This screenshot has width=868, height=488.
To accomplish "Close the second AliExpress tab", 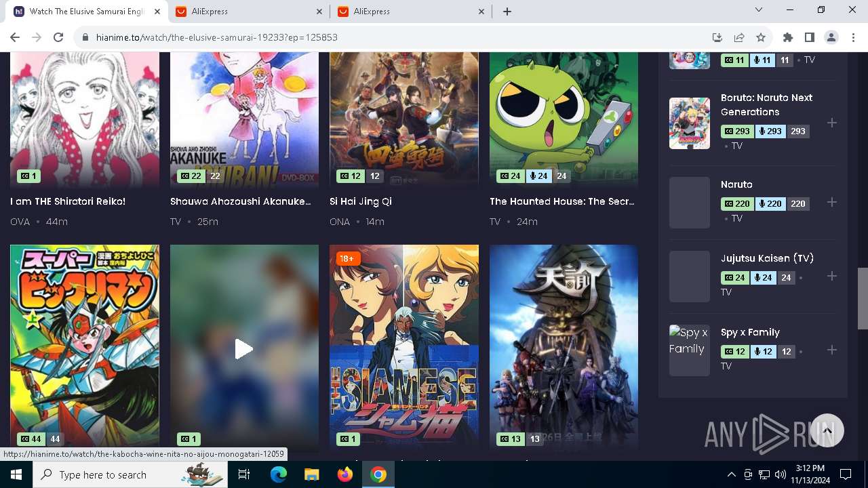I will coord(481,12).
